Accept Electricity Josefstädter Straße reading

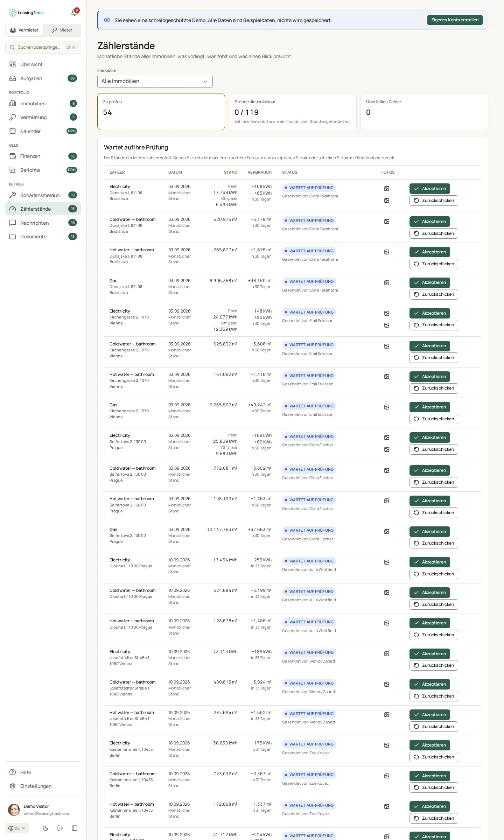(x=430, y=654)
